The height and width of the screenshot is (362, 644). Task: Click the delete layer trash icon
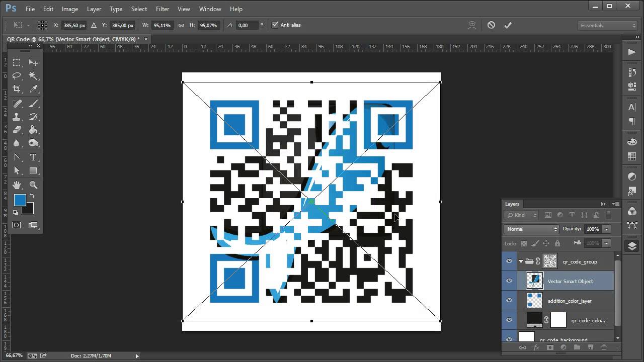[604, 347]
